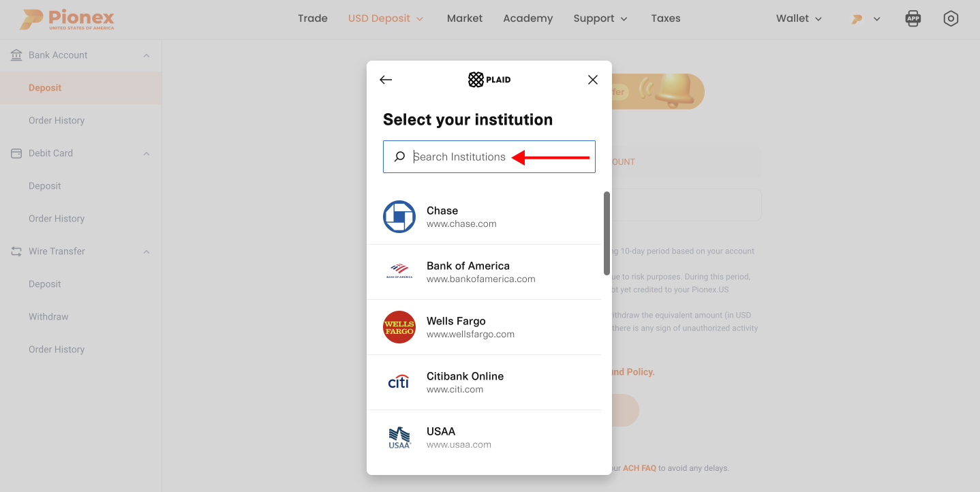980x492 pixels.
Task: Collapse the Wire Transfer sidebar section
Action: [147, 251]
